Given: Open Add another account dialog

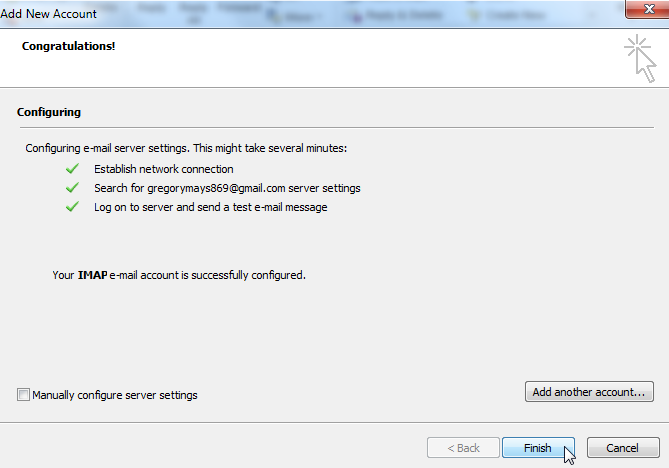Looking at the screenshot, I should [589, 392].
